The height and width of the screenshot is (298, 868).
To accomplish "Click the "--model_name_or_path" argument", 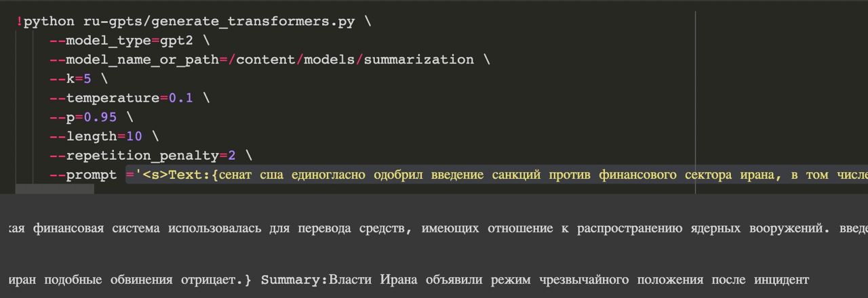I will point(134,60).
